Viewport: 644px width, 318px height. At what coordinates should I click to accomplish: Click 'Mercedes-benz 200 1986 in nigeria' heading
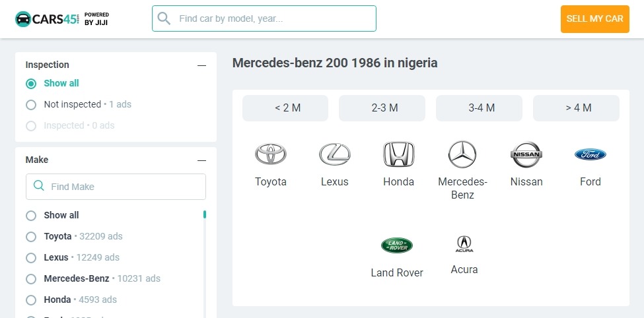[335, 63]
